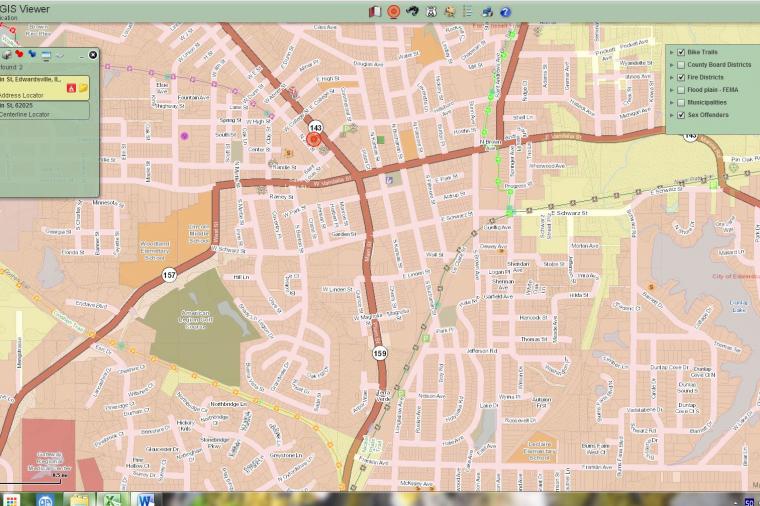Open Microsoft Word from the taskbar
760x506 pixels.
144,499
